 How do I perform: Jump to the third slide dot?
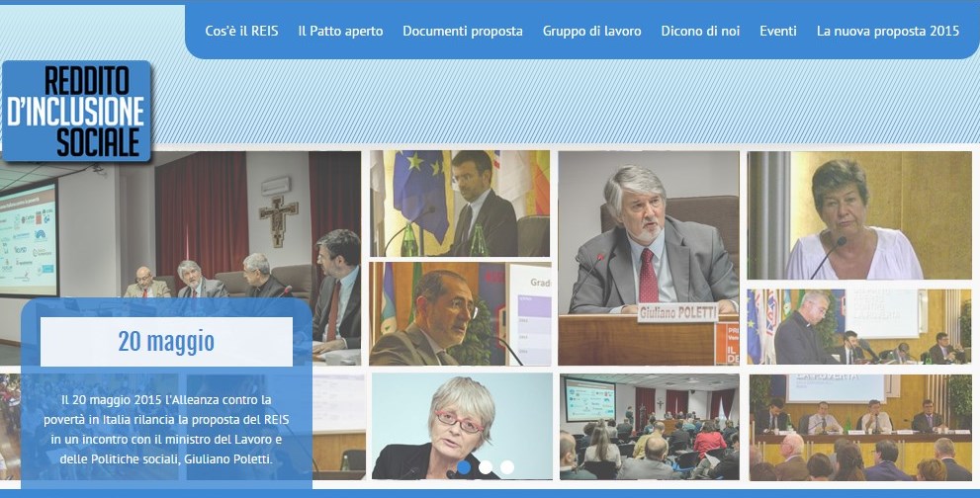coord(507,467)
